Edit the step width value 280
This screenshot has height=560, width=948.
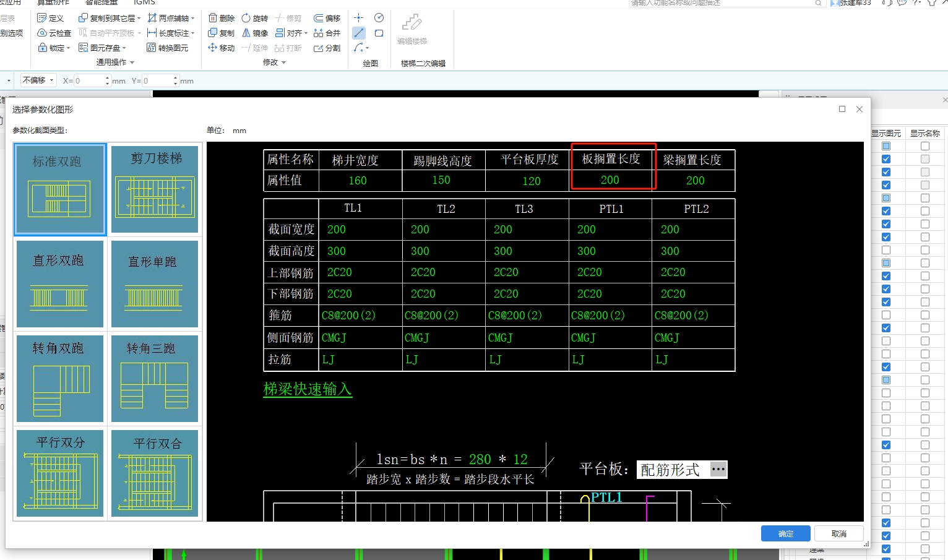click(x=480, y=459)
